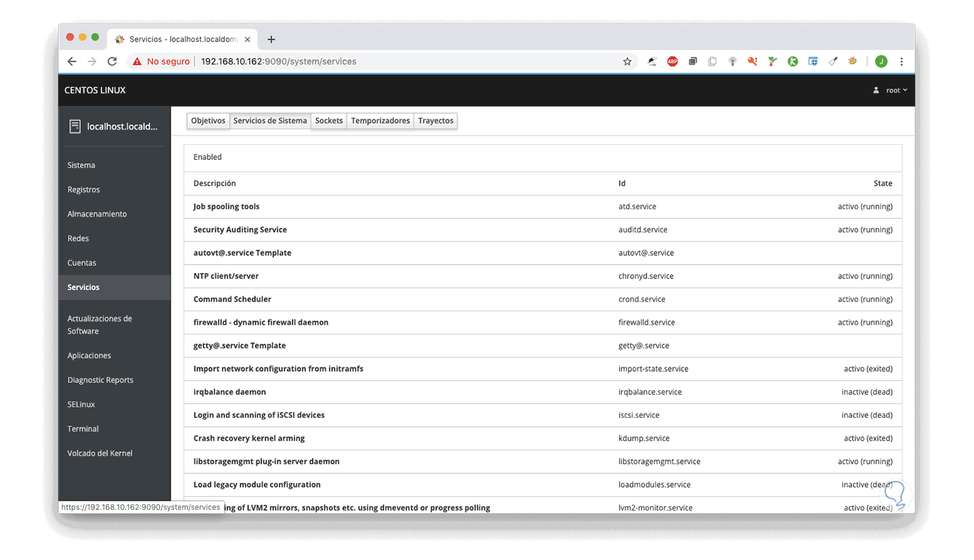Select the Trayectos tab

tap(435, 120)
